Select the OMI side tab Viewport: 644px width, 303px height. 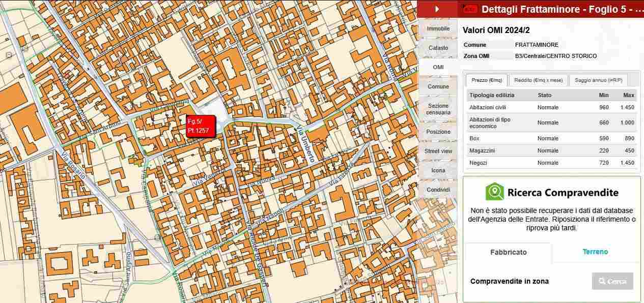click(438, 67)
